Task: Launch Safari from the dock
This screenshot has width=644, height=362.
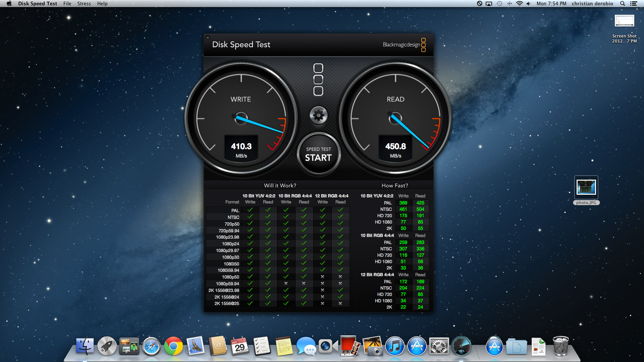Action: 151,346
